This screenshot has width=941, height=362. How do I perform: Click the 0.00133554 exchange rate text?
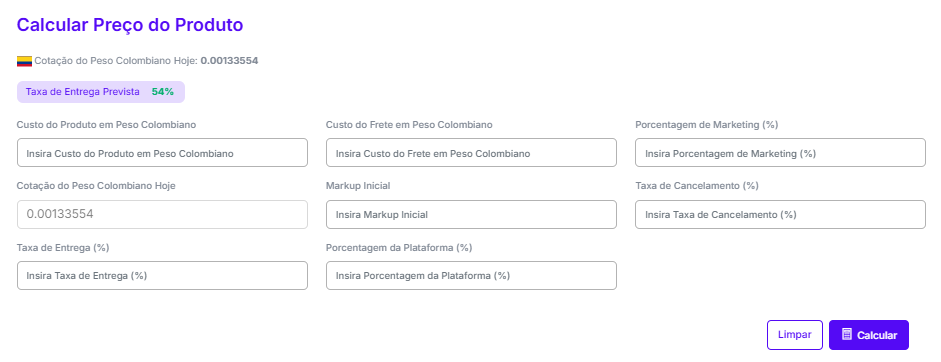(229, 61)
